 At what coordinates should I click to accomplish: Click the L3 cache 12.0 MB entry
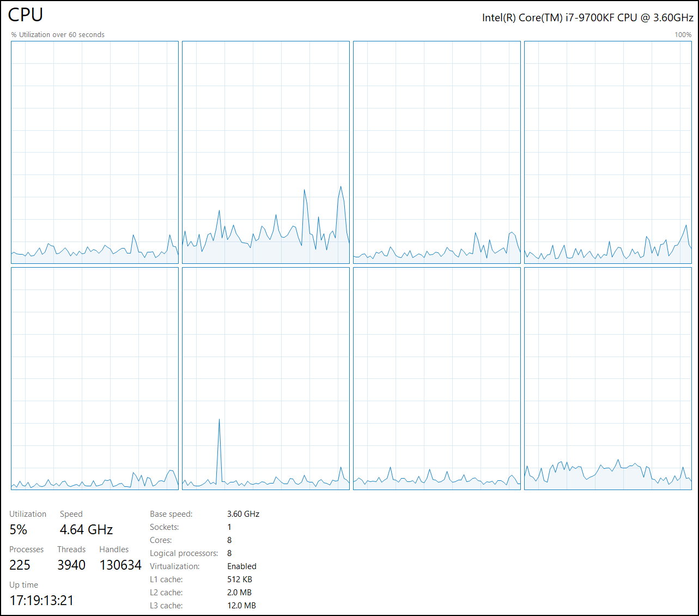(241, 605)
